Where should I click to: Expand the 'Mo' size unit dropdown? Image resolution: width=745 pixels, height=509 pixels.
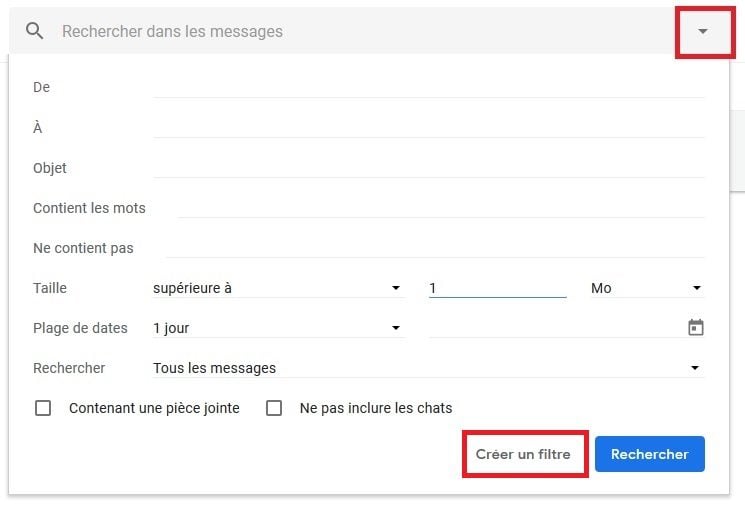click(647, 288)
